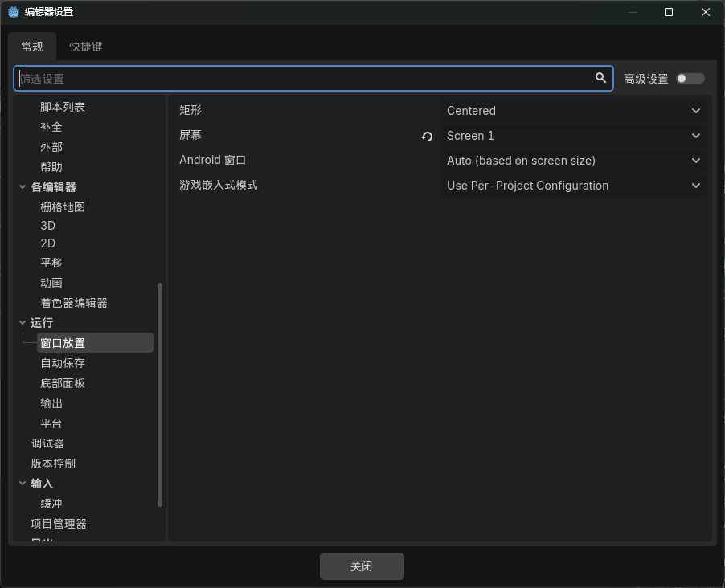Close the 编辑器设置 window with X
Image resolution: width=725 pixels, height=588 pixels.
click(706, 12)
